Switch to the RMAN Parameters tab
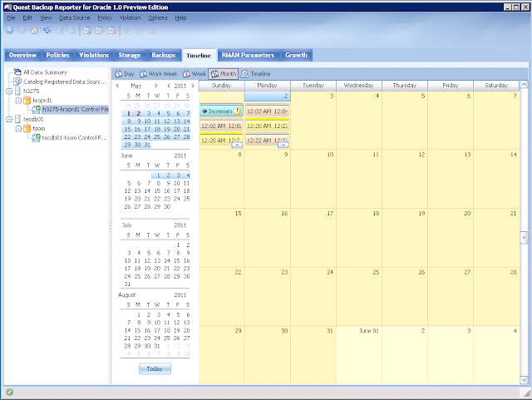Viewport: 532px width, 400px height. pyautogui.click(x=248, y=55)
